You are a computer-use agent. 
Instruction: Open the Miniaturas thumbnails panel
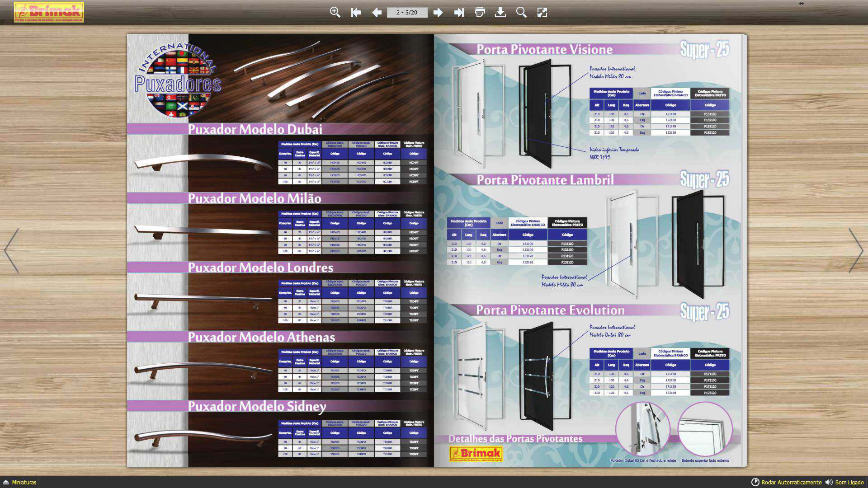click(x=19, y=482)
